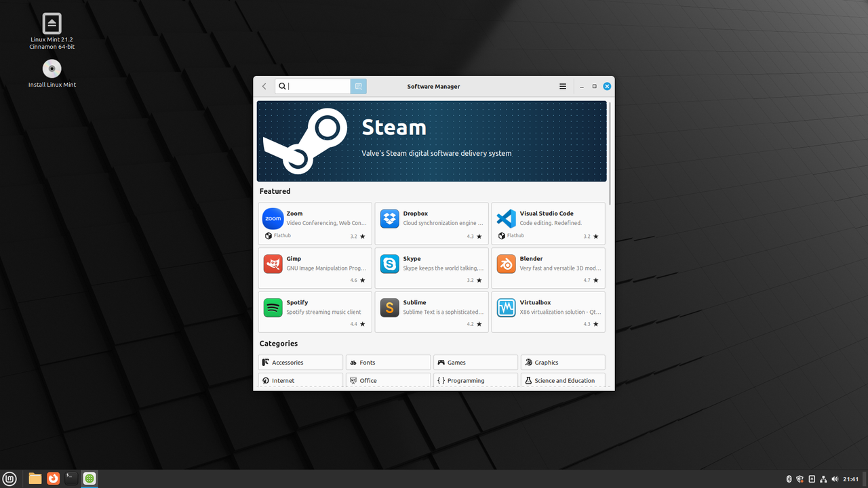Viewport: 868px width, 488px height.
Task: Launch the file manager from the panel
Action: point(35,479)
